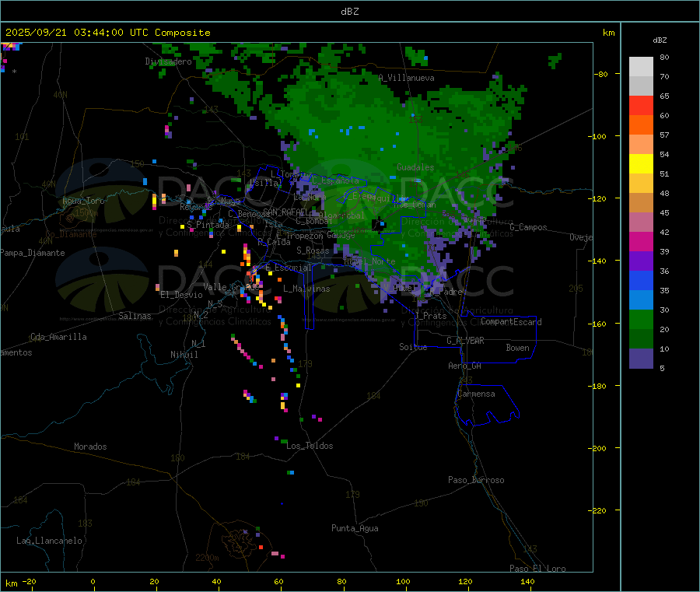Image resolution: width=700 pixels, height=592 pixels.
Task: Select the Nihuil location label
Action: [x=184, y=355]
